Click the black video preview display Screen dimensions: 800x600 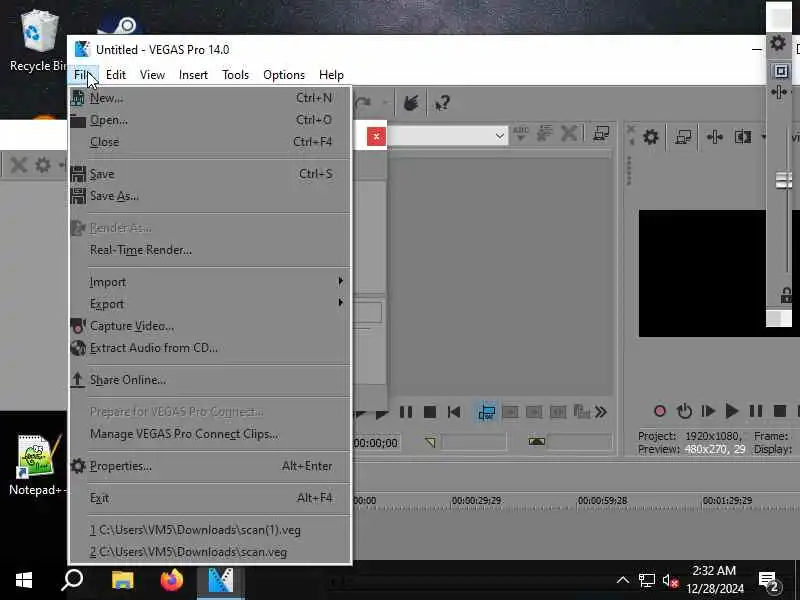702,273
